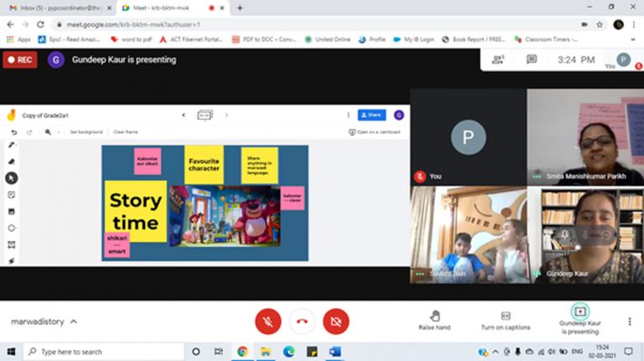Switch to the Gmail Inbox tab
This screenshot has height=361, width=644.
[60, 8]
